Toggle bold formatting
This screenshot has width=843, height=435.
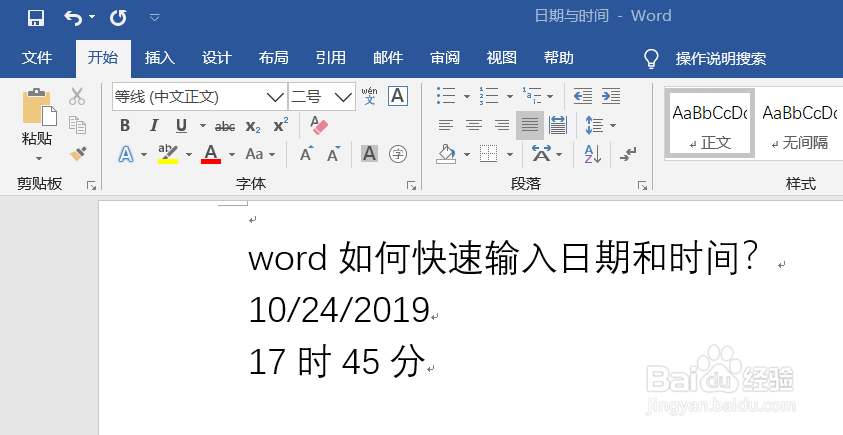[x=125, y=126]
